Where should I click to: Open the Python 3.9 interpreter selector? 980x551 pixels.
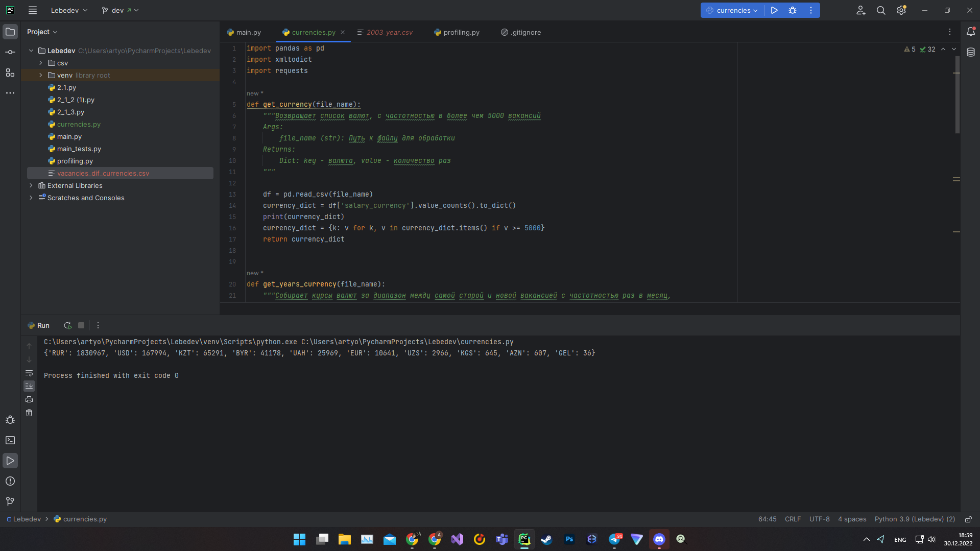[x=914, y=519]
